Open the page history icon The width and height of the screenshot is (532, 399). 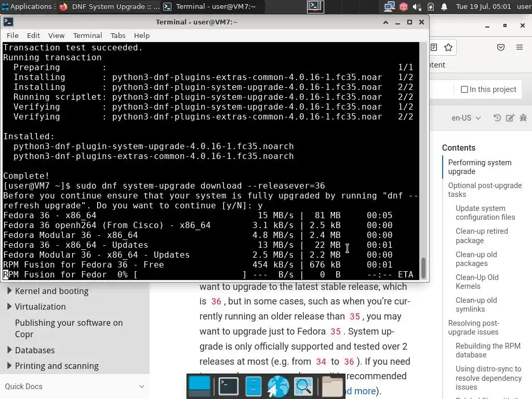pos(497,118)
